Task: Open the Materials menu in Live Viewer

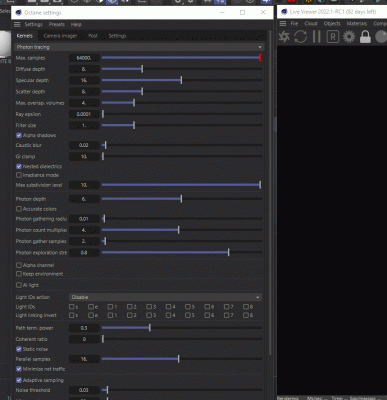Action: [x=357, y=23]
